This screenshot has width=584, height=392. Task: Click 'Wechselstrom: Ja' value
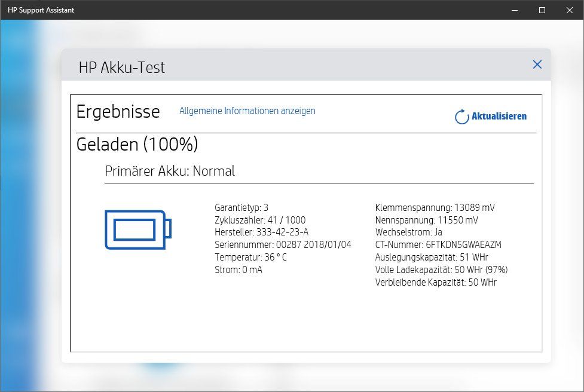(409, 232)
